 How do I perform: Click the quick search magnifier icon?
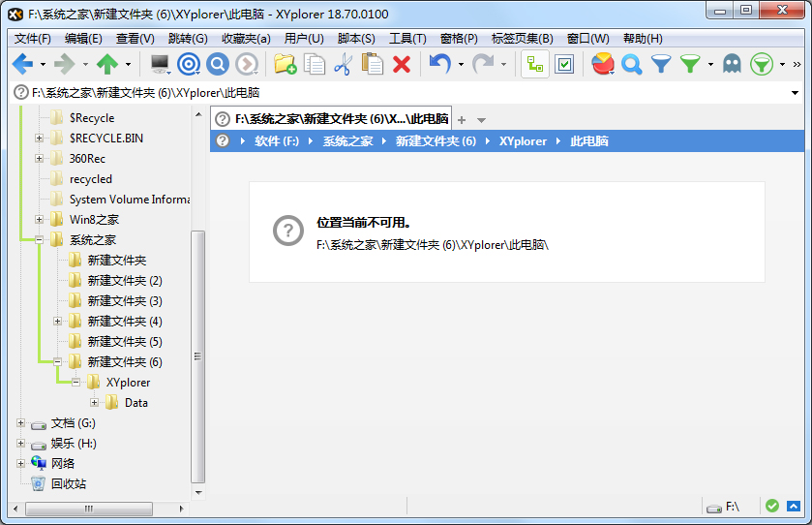click(632, 64)
